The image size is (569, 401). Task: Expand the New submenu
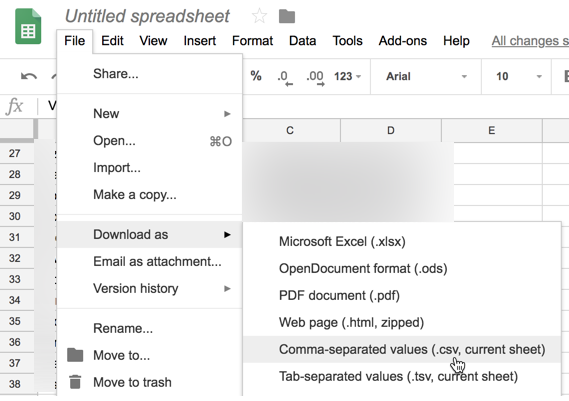click(150, 114)
